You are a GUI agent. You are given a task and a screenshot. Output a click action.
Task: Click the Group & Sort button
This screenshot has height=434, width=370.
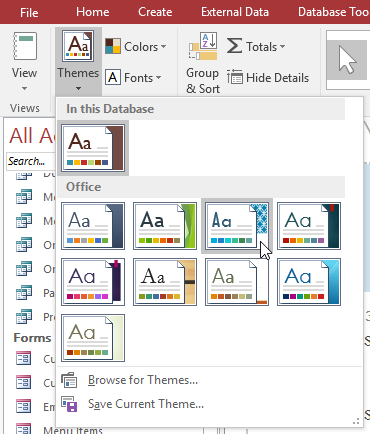pos(203,63)
